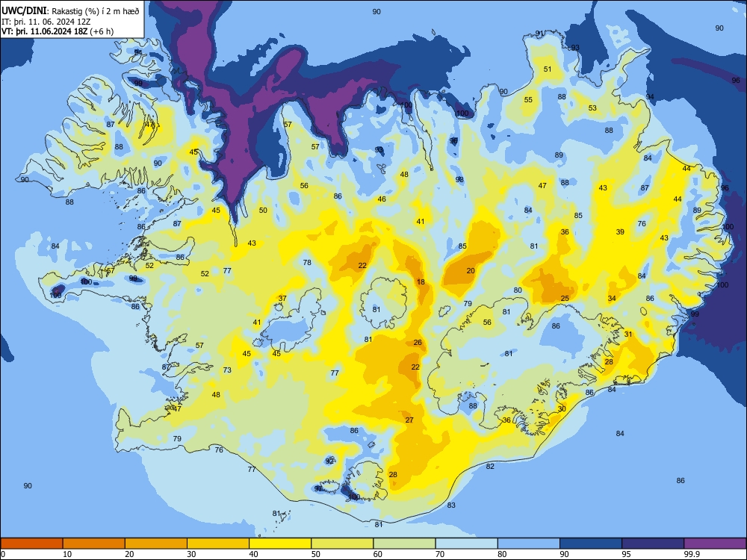747x560 pixels.
Task: Click the humidity value '83' on the map
Action: [x=451, y=505]
